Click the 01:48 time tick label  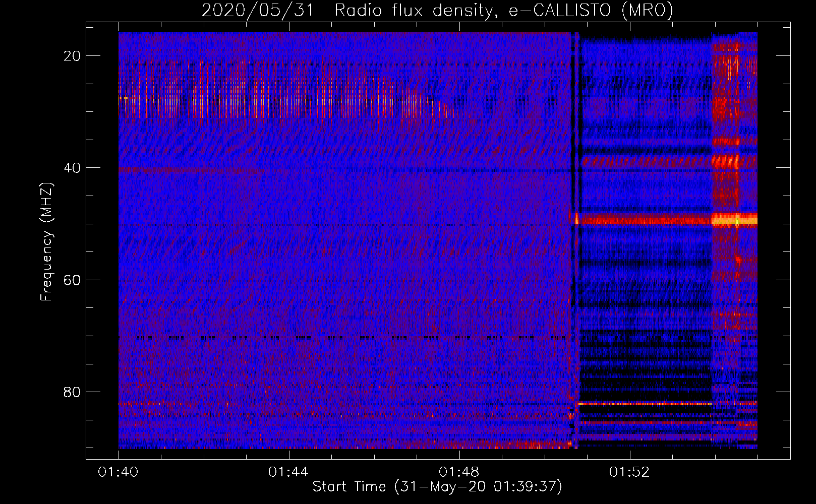(459, 472)
